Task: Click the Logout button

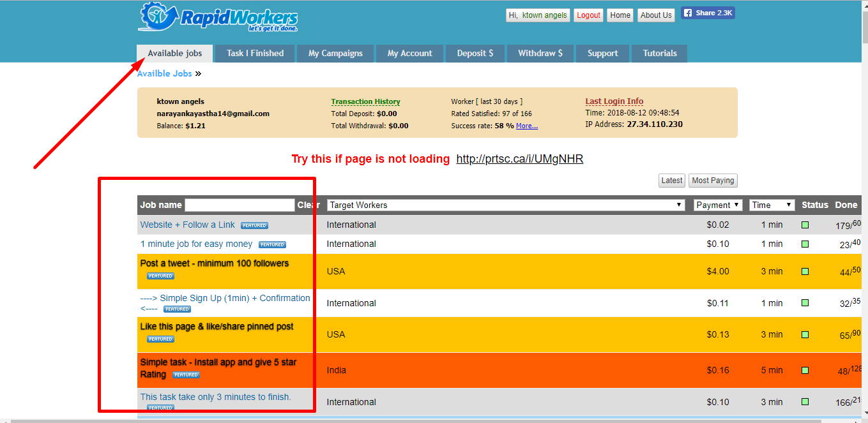Action: point(588,15)
